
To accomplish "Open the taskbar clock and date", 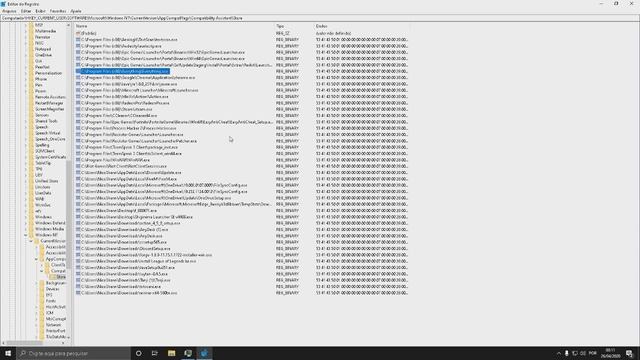I will pos(611,353).
